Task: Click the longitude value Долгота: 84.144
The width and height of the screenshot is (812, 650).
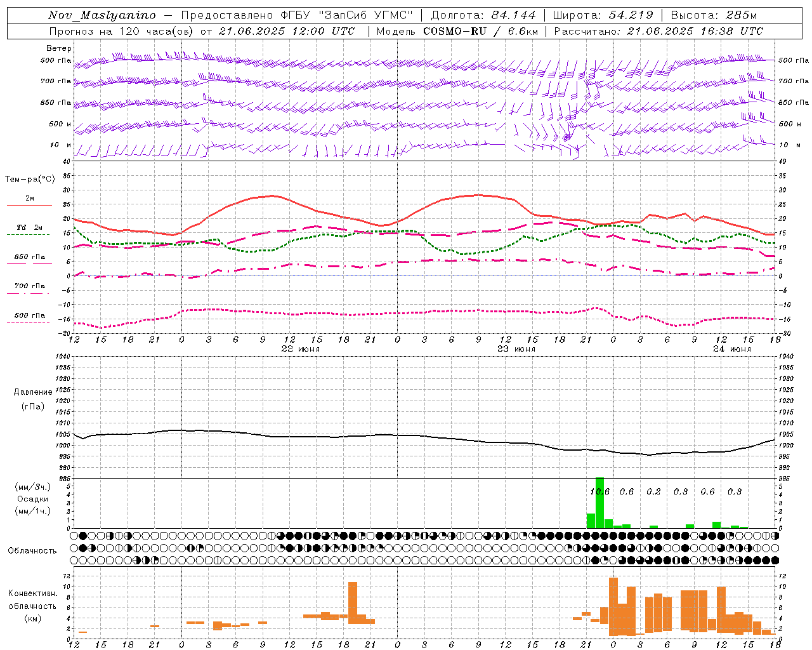Action: click(x=483, y=15)
